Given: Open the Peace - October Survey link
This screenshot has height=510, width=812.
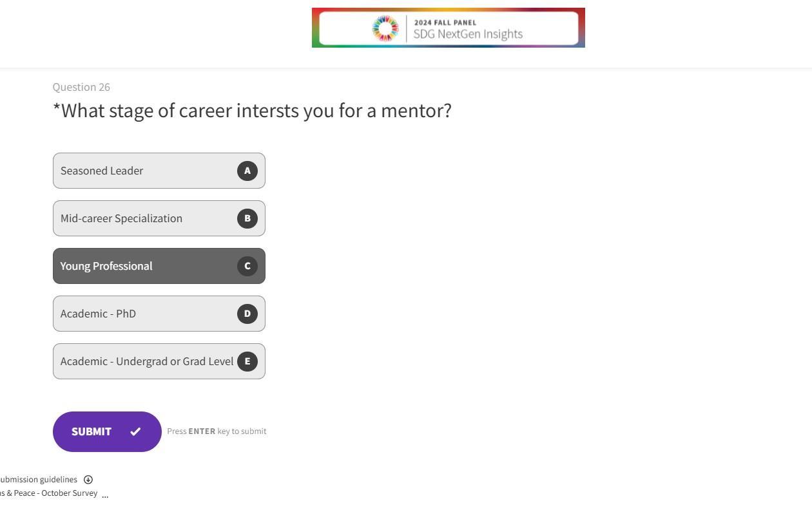Looking at the screenshot, I should 49,493.
